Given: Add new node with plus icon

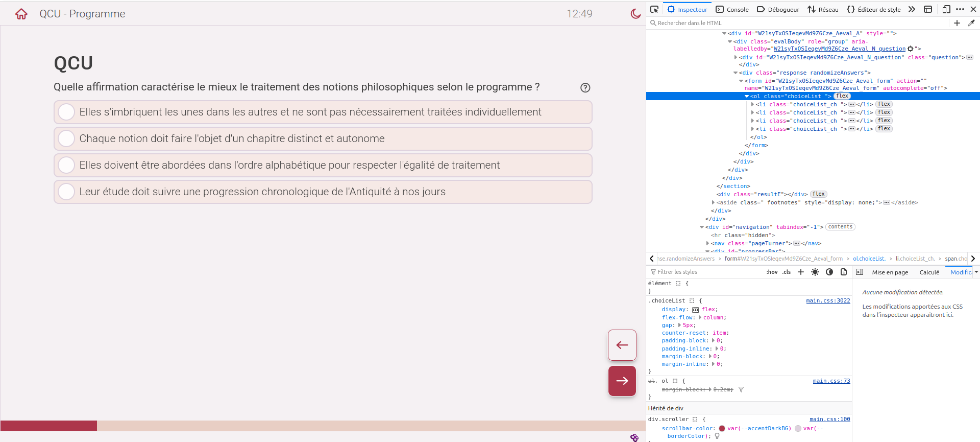Looking at the screenshot, I should click(x=957, y=23).
